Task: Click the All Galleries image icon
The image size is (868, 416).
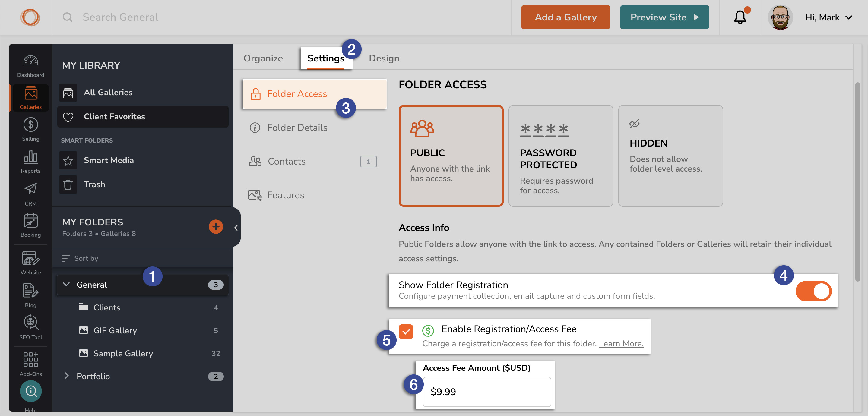Action: click(68, 93)
